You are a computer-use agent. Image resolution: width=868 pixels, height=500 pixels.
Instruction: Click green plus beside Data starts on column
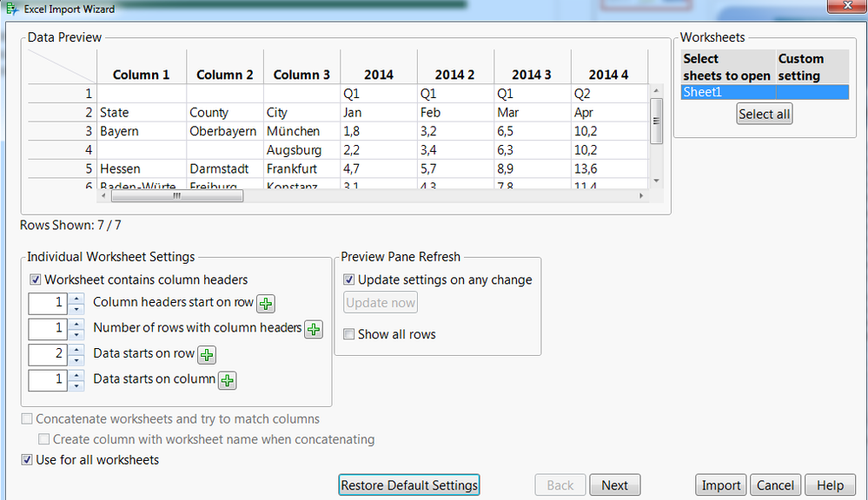coord(228,380)
